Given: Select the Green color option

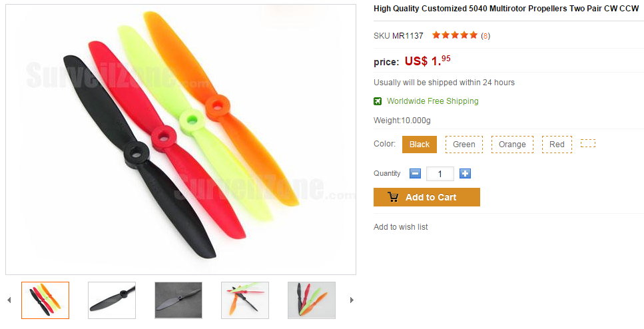Looking at the screenshot, I should 464,145.
